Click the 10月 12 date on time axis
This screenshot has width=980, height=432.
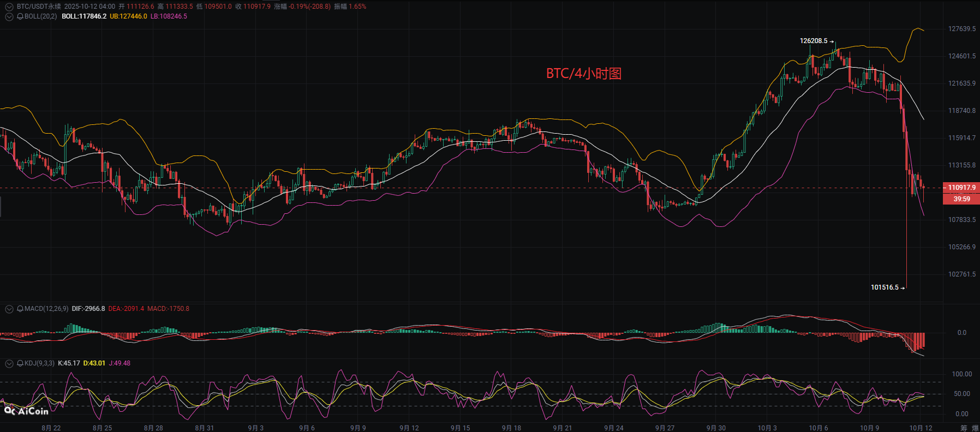[921, 428]
